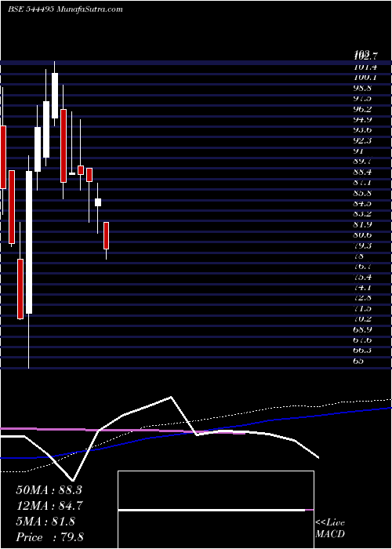The image size is (392, 549).
Task: Click the 50MA : 88.3 label
Action: click(49, 490)
